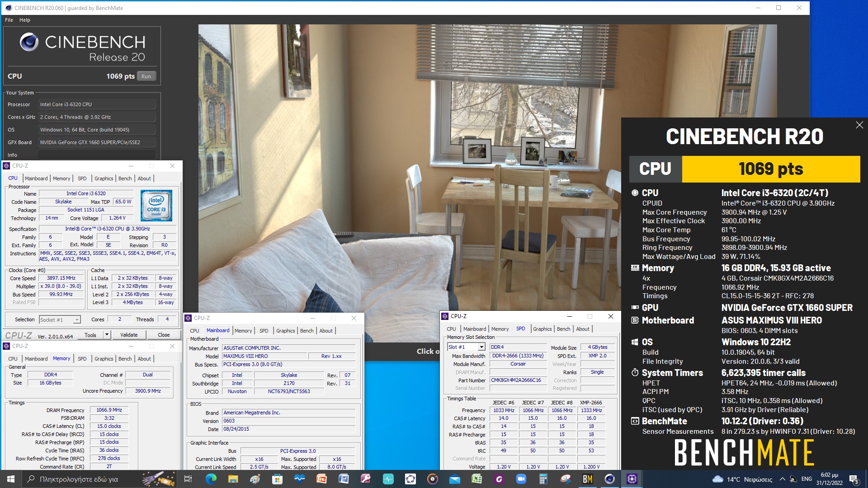
Task: Click the BIOS Version 0603 field
Action: (288, 421)
